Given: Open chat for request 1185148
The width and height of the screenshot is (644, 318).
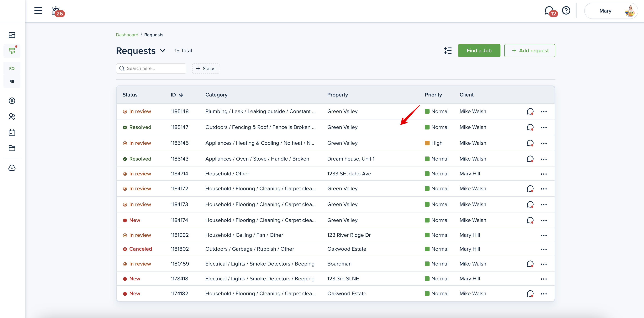Looking at the screenshot, I should tap(530, 111).
